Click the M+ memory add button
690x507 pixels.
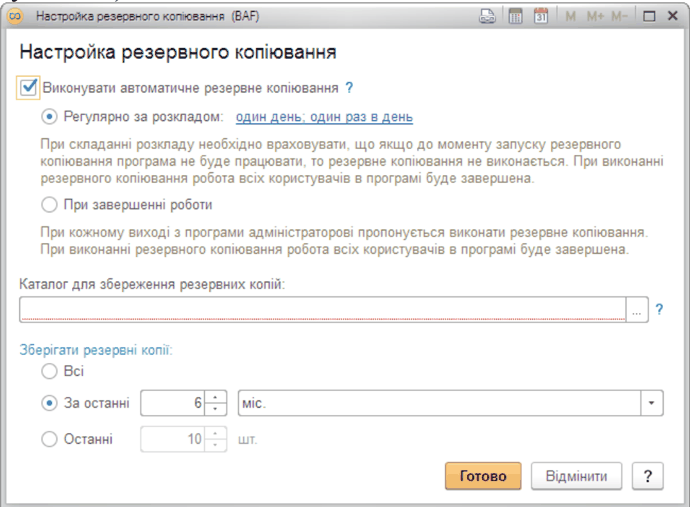(595, 16)
